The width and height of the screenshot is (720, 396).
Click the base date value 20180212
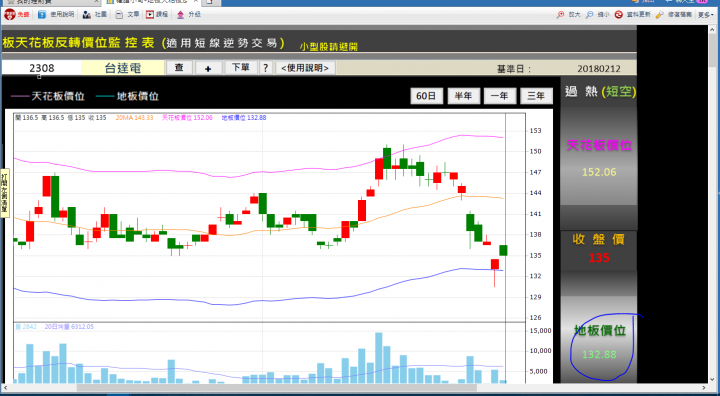[599, 69]
